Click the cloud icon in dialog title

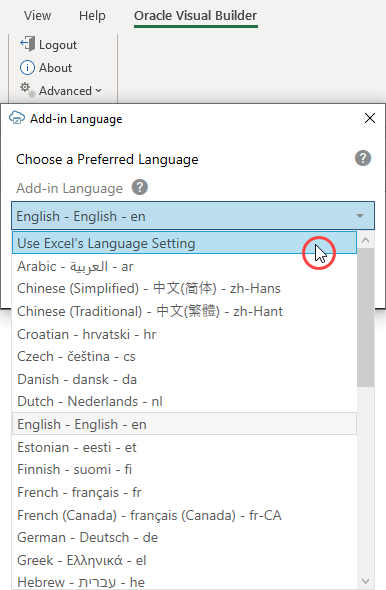tap(17, 118)
